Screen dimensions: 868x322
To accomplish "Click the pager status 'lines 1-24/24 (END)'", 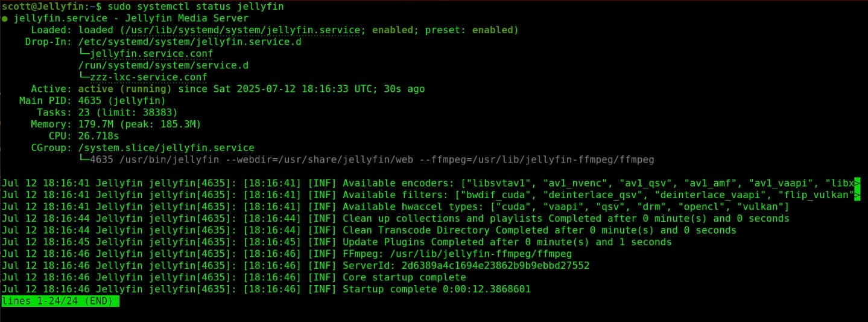I will (x=60, y=301).
